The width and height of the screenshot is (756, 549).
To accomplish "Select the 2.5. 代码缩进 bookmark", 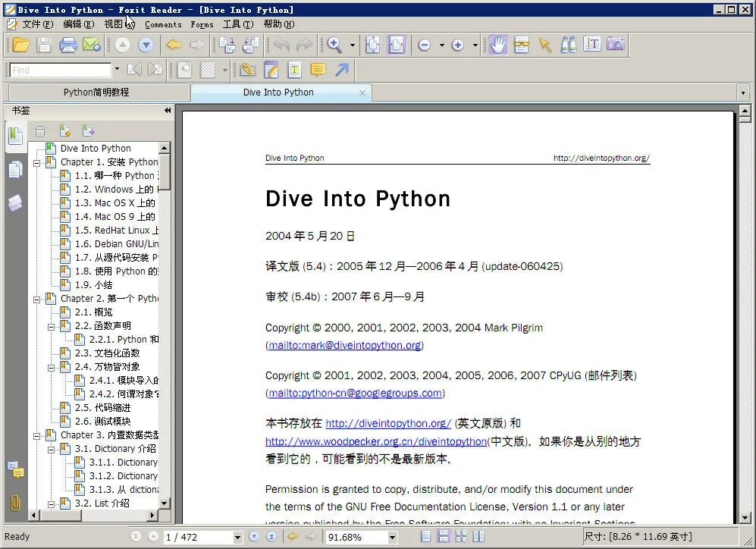I will (x=102, y=408).
